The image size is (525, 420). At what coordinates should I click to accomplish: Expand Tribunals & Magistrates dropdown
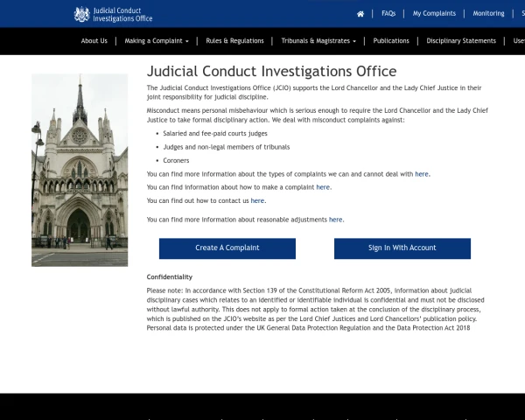(x=318, y=41)
